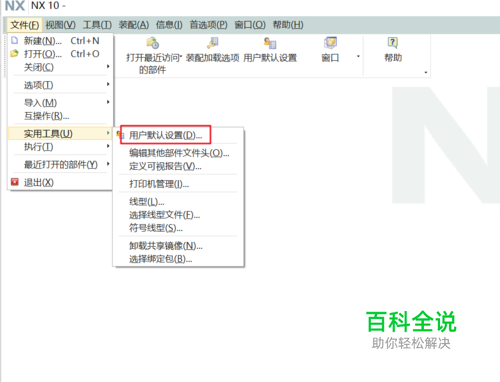Select 选择线型文件(F)...
Image resolution: width=500 pixels, height=382 pixels.
click(x=179, y=215)
